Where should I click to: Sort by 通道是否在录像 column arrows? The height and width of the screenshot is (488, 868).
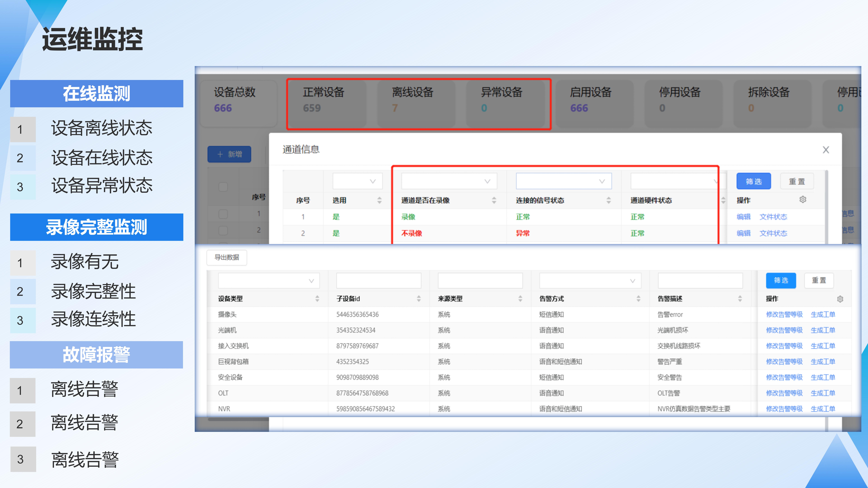pyautogui.click(x=494, y=200)
